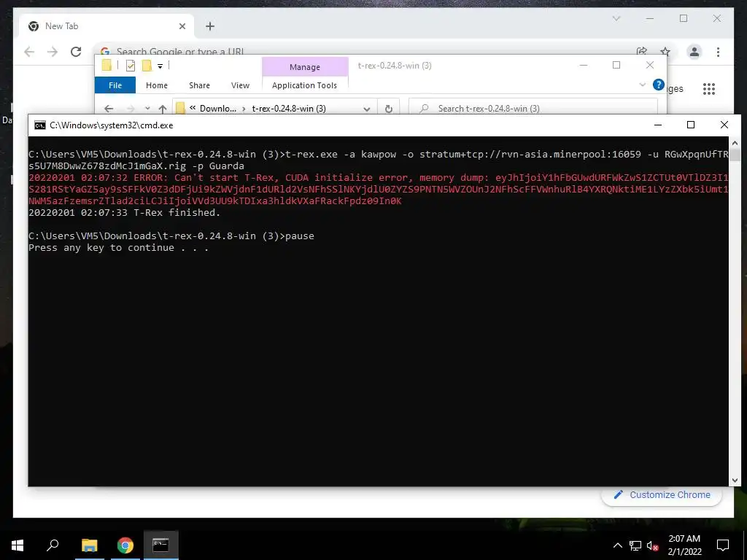The width and height of the screenshot is (747, 560).
Task: Select the New Tab browser tab
Action: click(x=107, y=26)
